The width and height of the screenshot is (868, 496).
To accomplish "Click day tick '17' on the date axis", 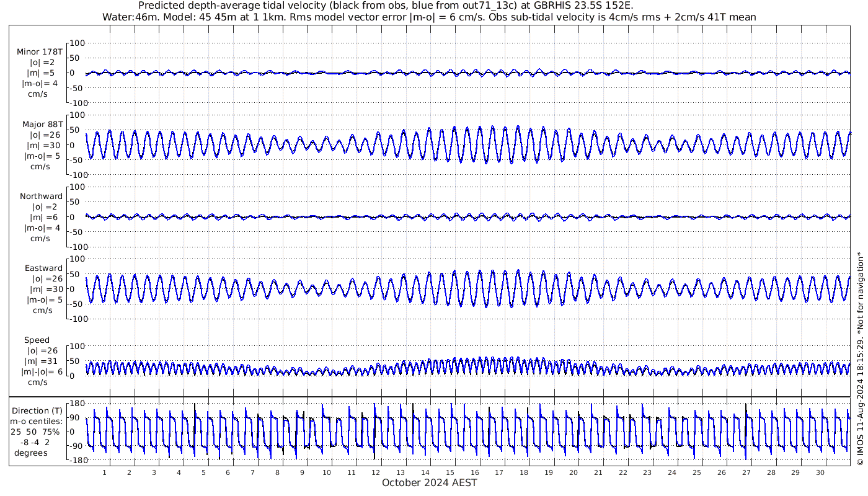I will [x=500, y=472].
